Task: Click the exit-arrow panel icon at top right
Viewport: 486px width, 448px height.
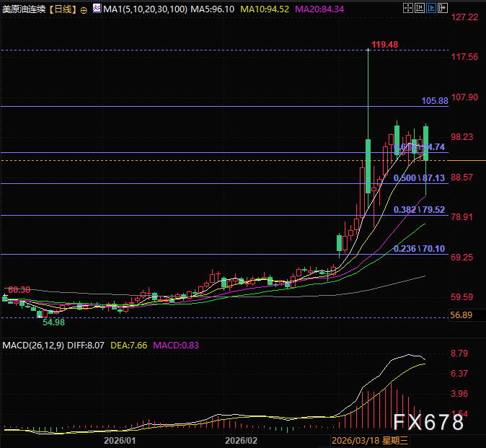Action: (x=443, y=9)
